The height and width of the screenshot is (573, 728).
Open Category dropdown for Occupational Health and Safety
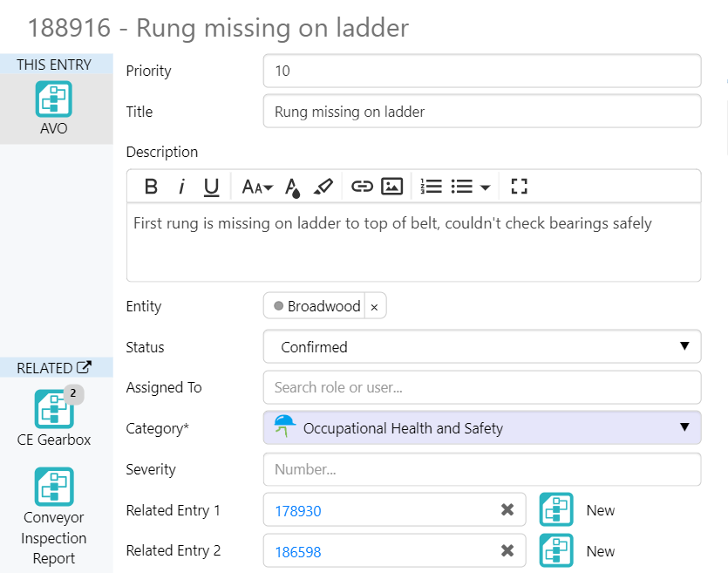point(481,428)
